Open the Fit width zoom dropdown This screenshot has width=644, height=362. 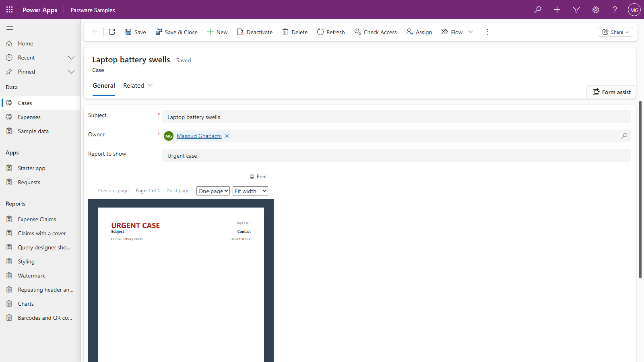point(250,191)
